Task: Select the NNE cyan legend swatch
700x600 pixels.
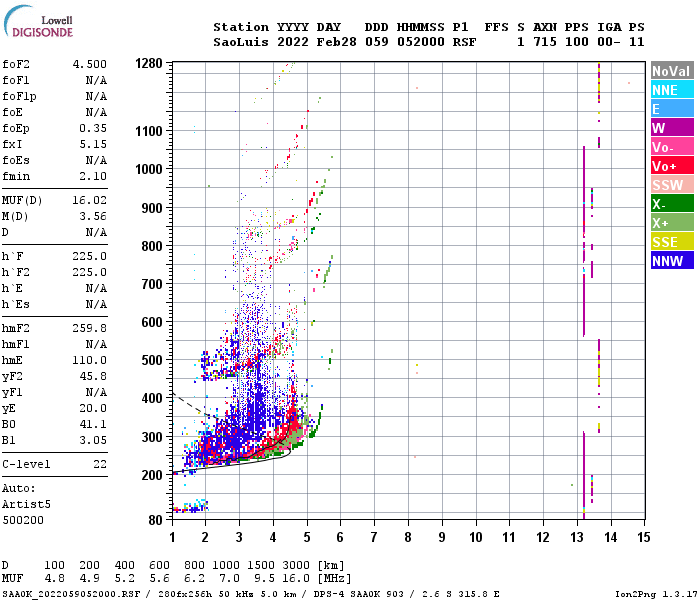Action: click(672, 90)
